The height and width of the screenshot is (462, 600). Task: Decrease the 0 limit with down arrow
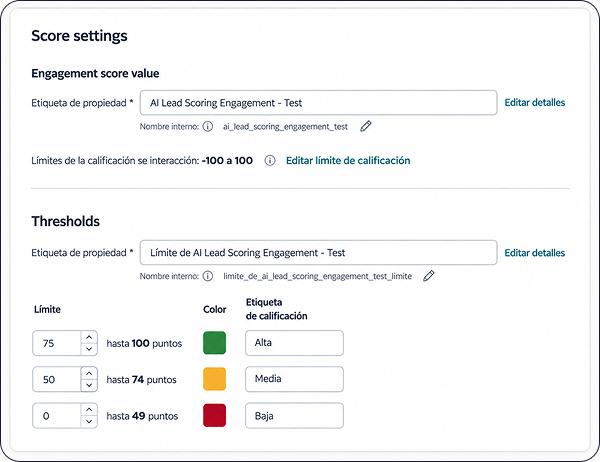89,421
